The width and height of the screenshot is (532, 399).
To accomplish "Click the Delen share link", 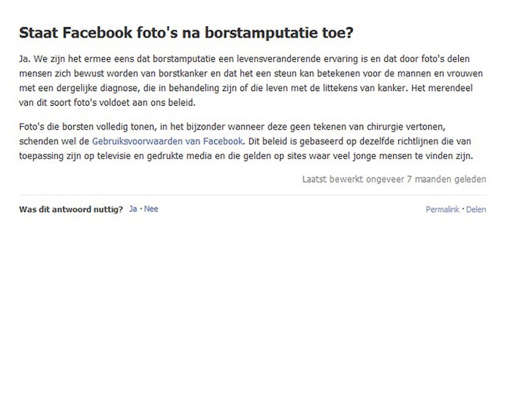I will tap(476, 209).
